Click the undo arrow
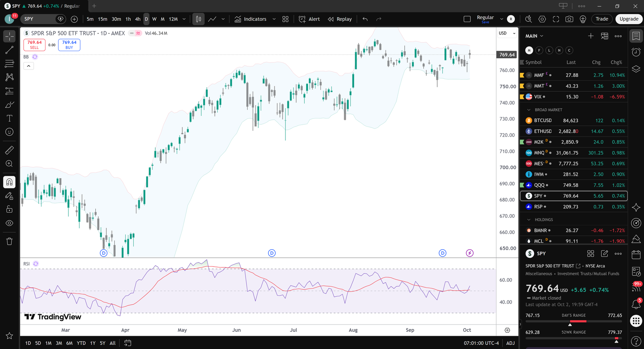Viewport: 644px width, 349px height. point(365,19)
